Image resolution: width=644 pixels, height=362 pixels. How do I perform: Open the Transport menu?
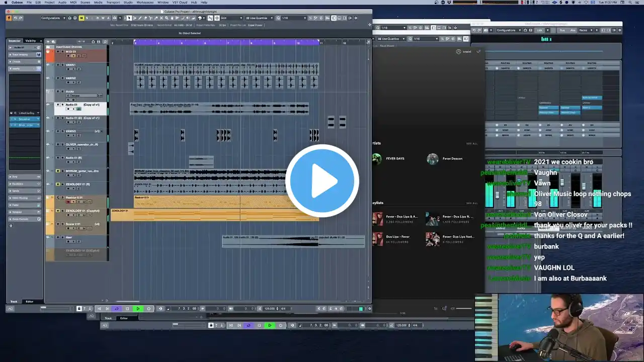pos(113,3)
